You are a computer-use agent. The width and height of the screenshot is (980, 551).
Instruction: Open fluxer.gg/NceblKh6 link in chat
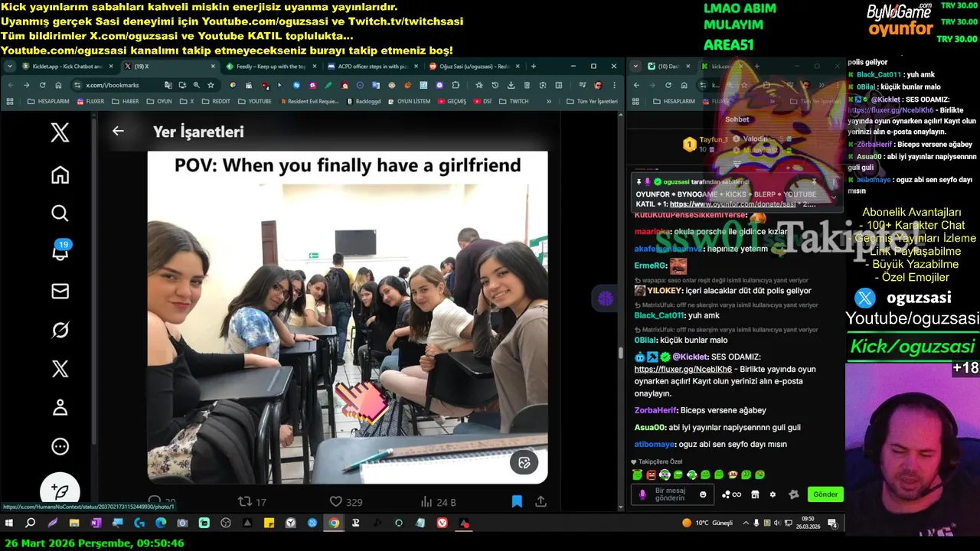click(x=683, y=369)
